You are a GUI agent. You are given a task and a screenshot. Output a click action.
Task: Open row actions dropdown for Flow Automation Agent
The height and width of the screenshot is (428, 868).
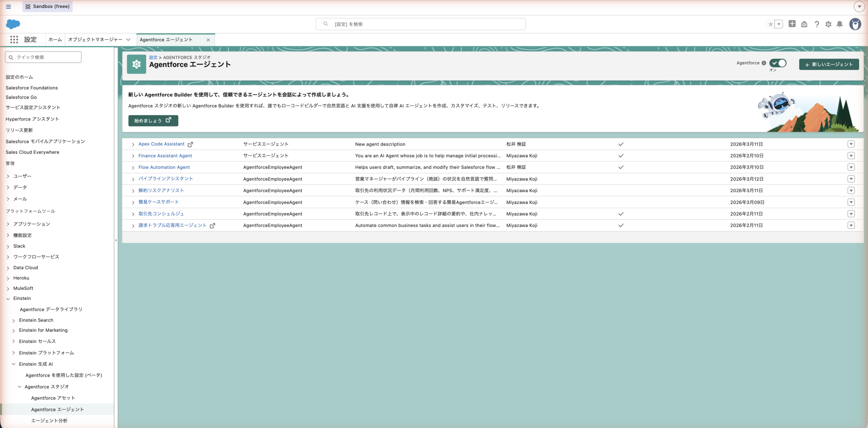click(851, 167)
